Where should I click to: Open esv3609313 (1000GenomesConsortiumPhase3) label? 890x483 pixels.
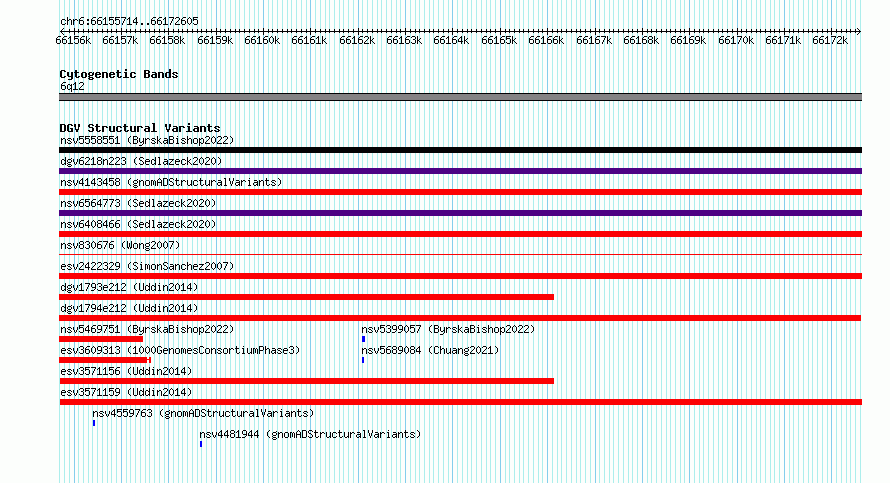pos(180,350)
